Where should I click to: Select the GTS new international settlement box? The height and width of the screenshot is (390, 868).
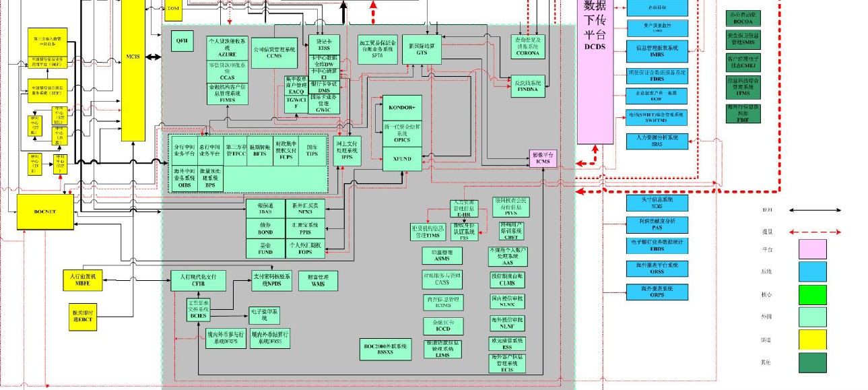(422, 49)
